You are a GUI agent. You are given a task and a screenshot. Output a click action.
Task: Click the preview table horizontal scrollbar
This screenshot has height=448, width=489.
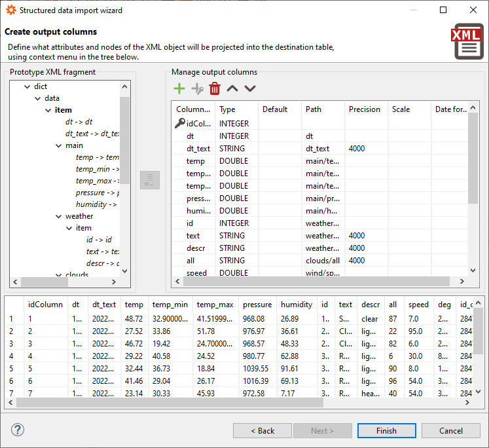[x=170, y=403]
